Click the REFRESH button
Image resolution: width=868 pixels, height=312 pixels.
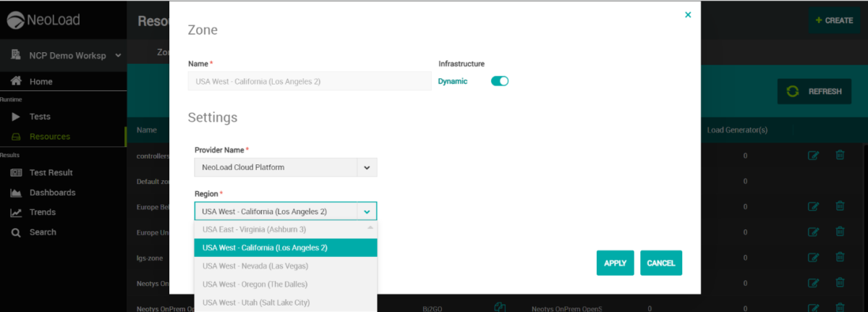pos(814,91)
